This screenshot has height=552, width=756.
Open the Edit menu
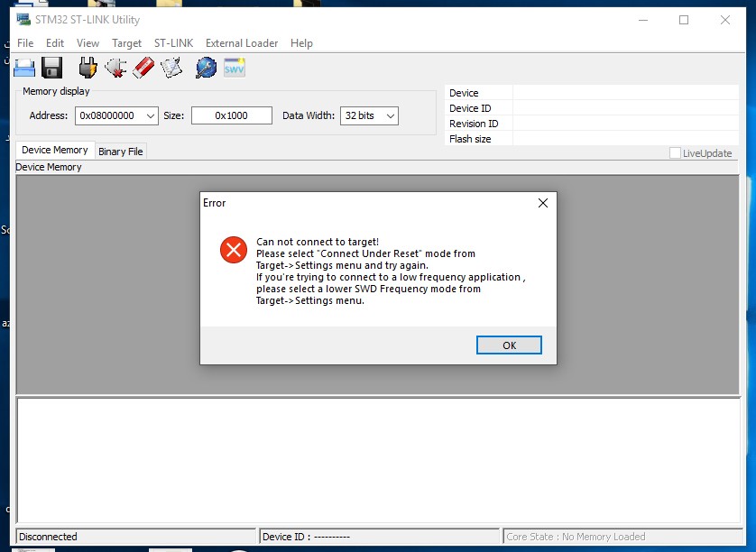tap(55, 43)
